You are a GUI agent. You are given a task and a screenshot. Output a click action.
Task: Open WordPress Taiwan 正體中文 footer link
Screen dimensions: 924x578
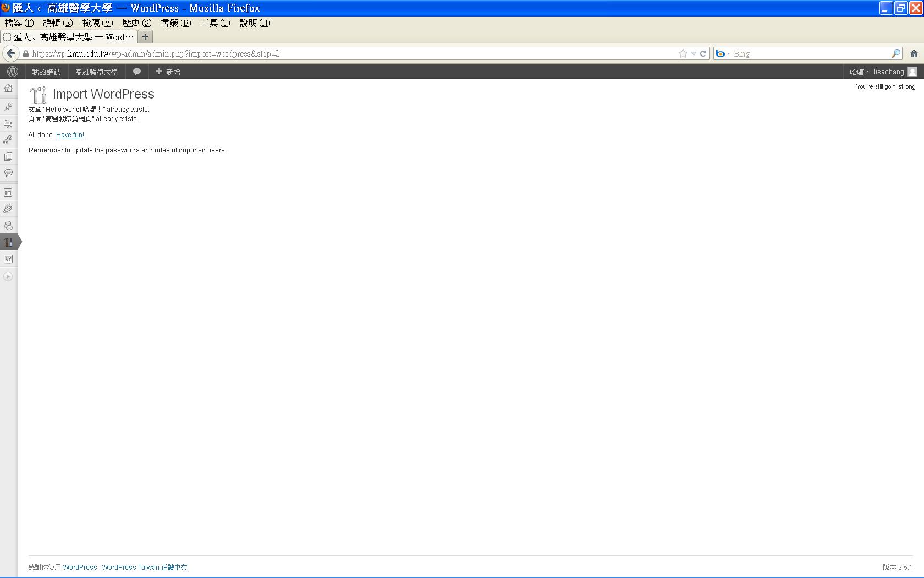[x=145, y=568]
